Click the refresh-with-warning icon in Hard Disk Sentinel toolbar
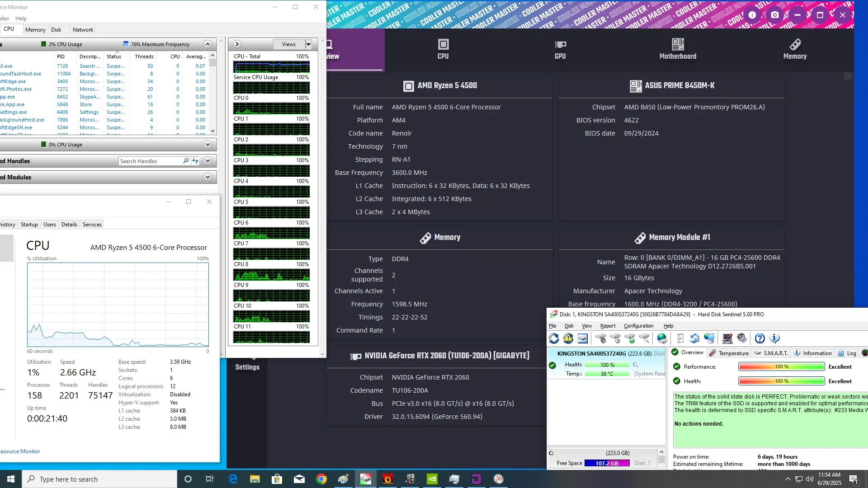 click(568, 338)
